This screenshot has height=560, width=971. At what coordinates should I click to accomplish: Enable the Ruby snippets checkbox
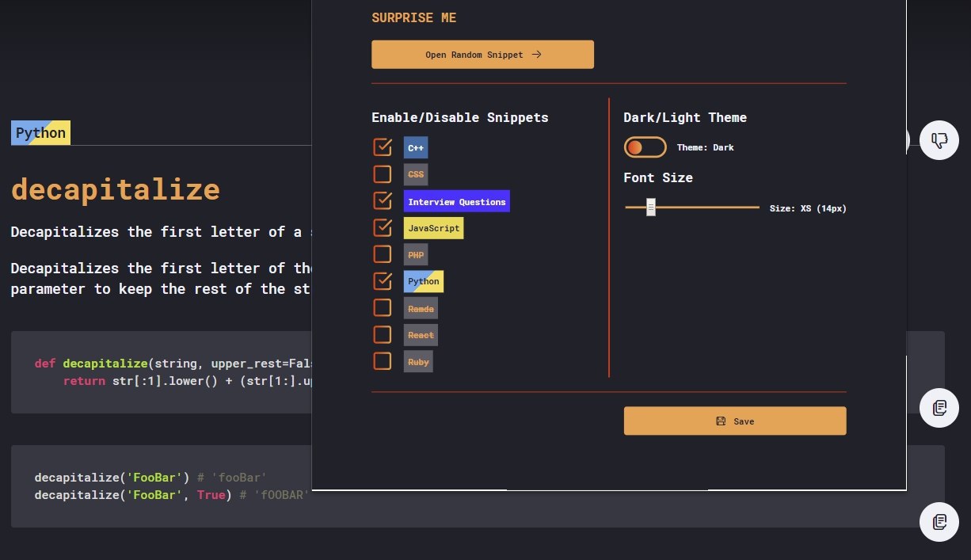(x=383, y=361)
